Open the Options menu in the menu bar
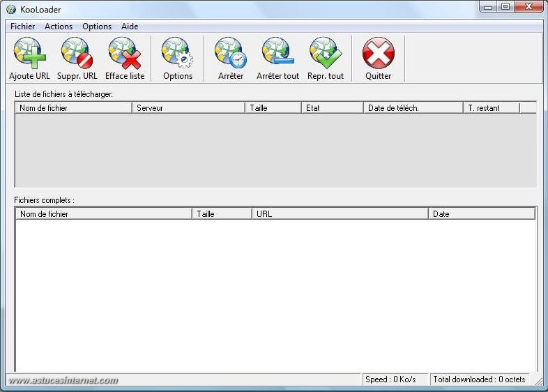Image resolution: width=548 pixels, height=392 pixels. tap(97, 27)
